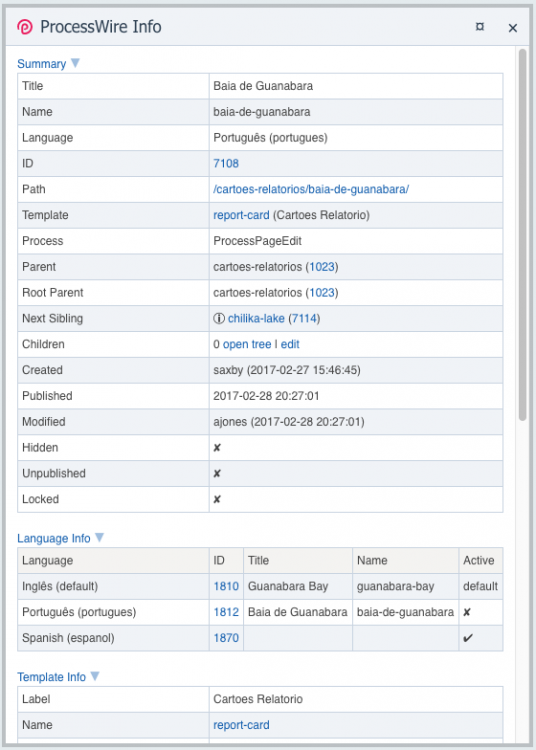Click the 'Next Sibling' row label
The image size is (536, 750).
52,318
